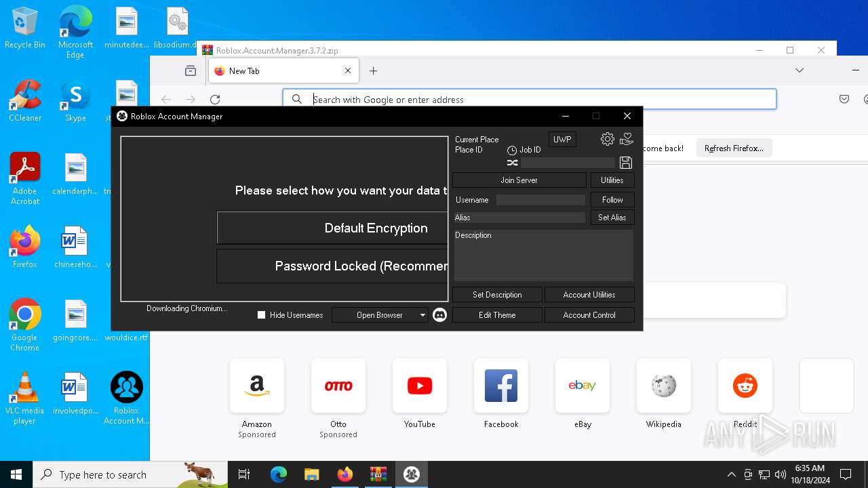Open Account Control
868x488 pixels.
click(589, 314)
